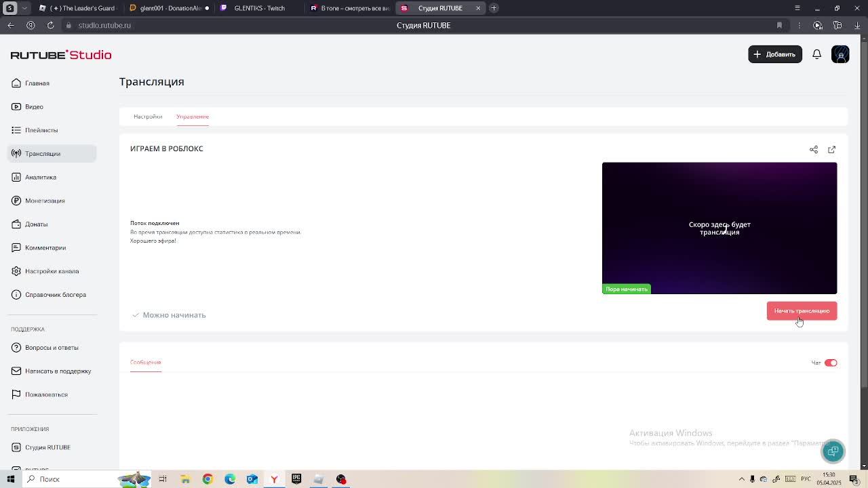Open the user profile avatar
Image resolution: width=868 pixels, height=488 pixels.
(840, 54)
